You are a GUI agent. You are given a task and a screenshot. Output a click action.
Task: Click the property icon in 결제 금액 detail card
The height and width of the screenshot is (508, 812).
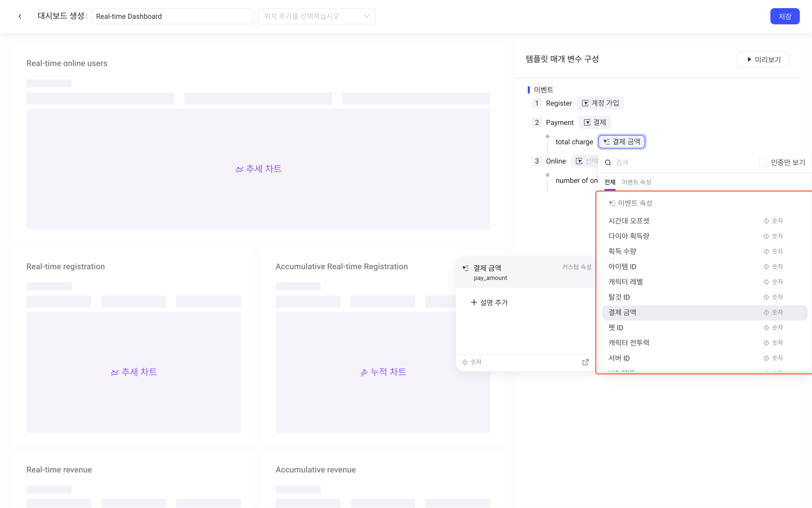[466, 268]
